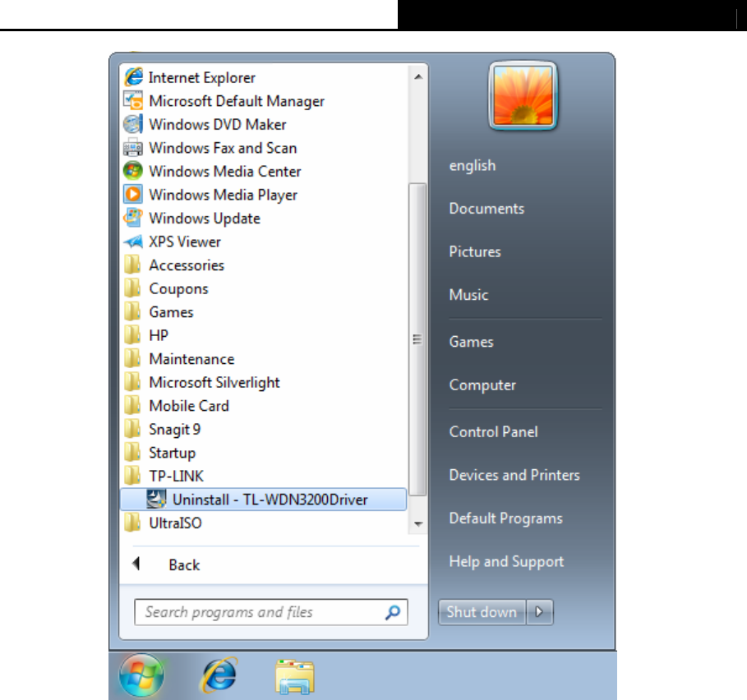Click the Windows Media Player icon

pyautogui.click(x=133, y=194)
